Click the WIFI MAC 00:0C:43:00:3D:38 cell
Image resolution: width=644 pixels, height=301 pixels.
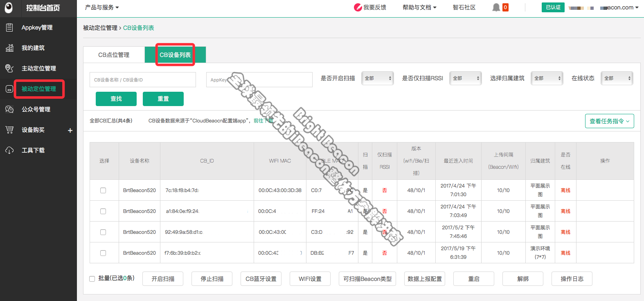tap(280, 190)
